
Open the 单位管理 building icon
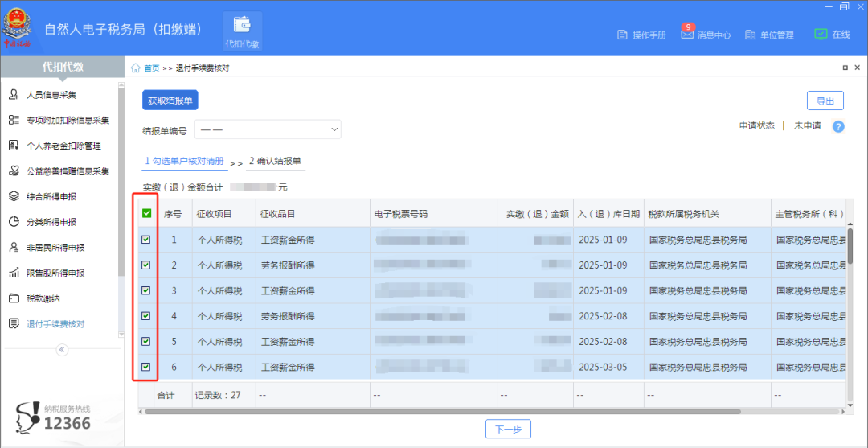pos(750,35)
